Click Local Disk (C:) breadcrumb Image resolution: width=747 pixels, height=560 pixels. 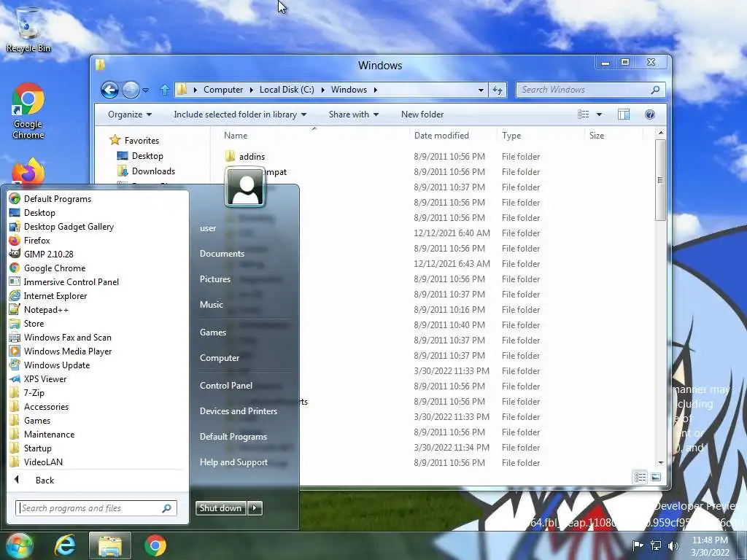(287, 90)
